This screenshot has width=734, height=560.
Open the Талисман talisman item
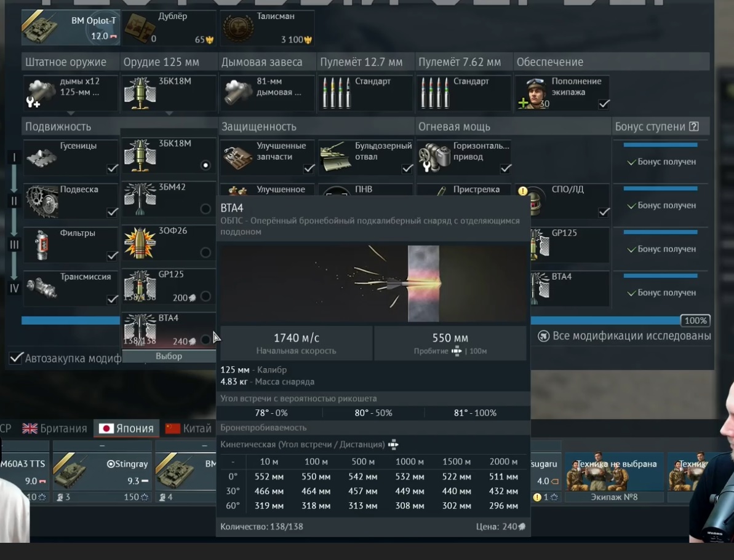coord(267,28)
